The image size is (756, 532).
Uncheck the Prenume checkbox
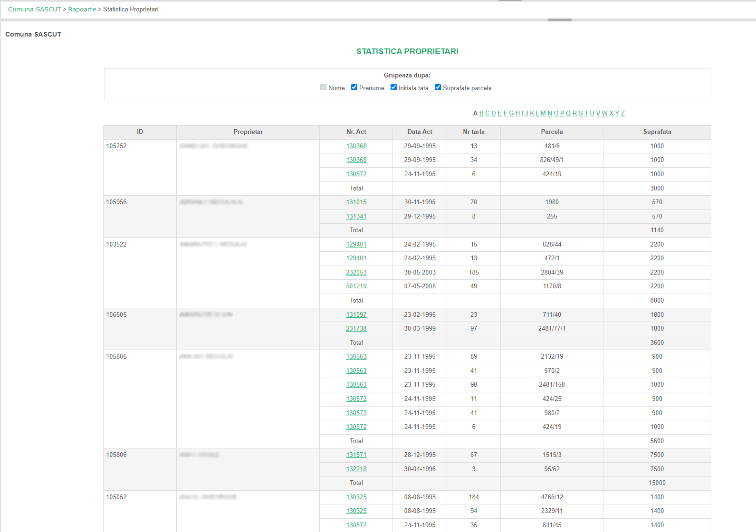pyautogui.click(x=354, y=87)
